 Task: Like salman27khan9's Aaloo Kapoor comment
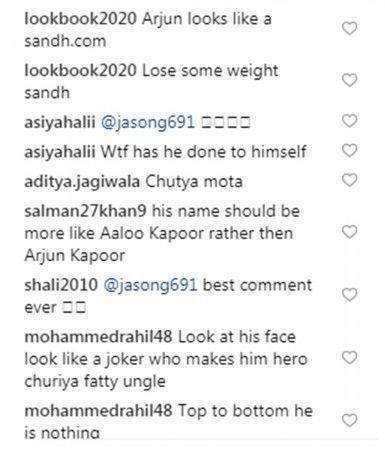click(x=350, y=232)
